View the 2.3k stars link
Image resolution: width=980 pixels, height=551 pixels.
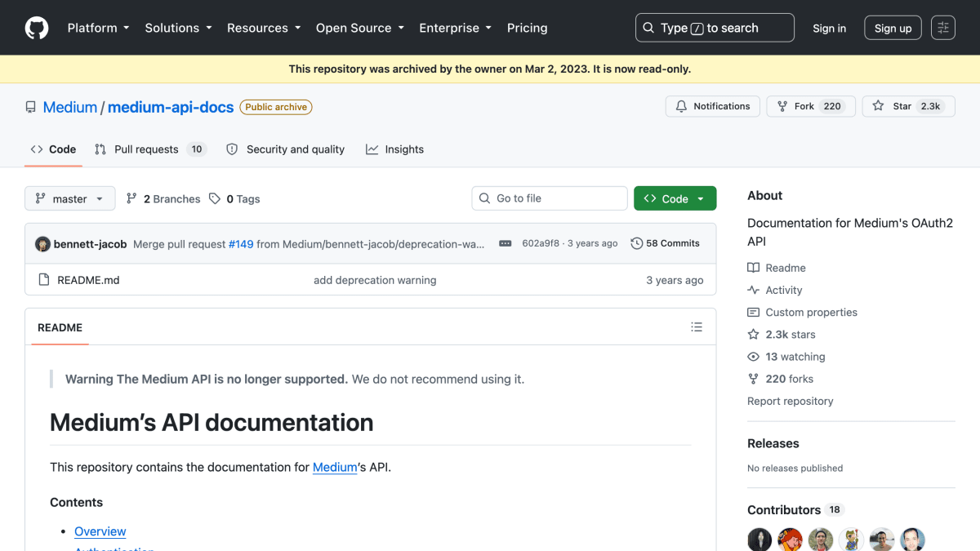[x=782, y=334]
